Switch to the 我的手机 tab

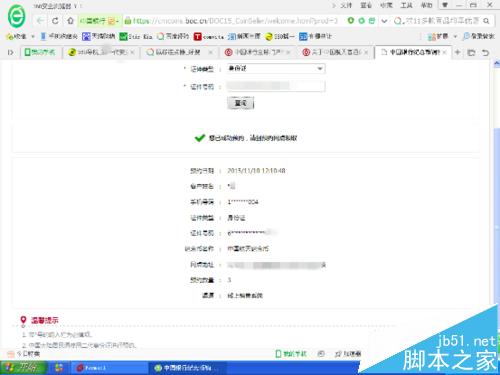(41, 52)
